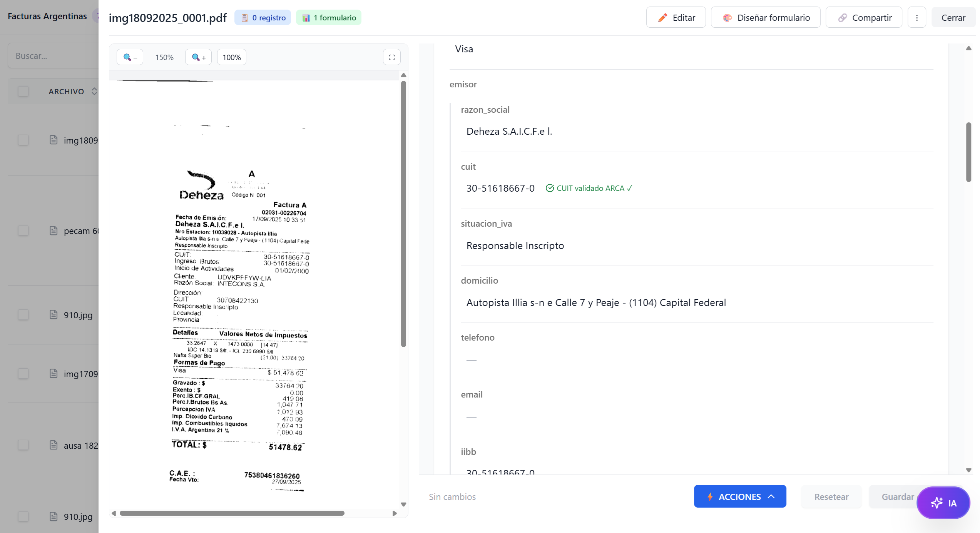Click the file icon next to img1709
Image resolution: width=980 pixels, height=533 pixels.
tap(54, 374)
